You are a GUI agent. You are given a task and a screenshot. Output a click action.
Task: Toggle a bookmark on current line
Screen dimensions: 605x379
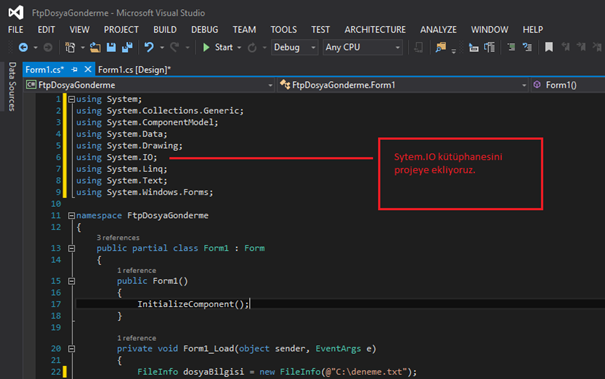coord(549,47)
